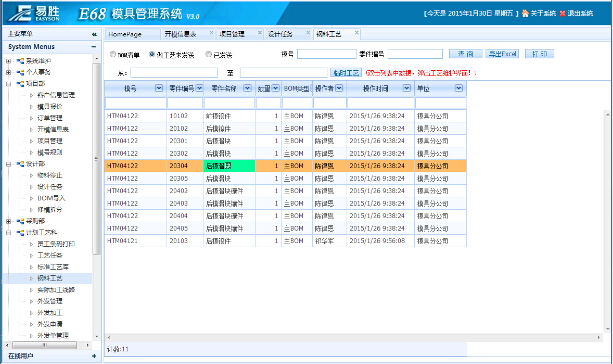The image size is (613, 364).
Task: Click the HTM04121 cell in the last row
Action: [136, 241]
